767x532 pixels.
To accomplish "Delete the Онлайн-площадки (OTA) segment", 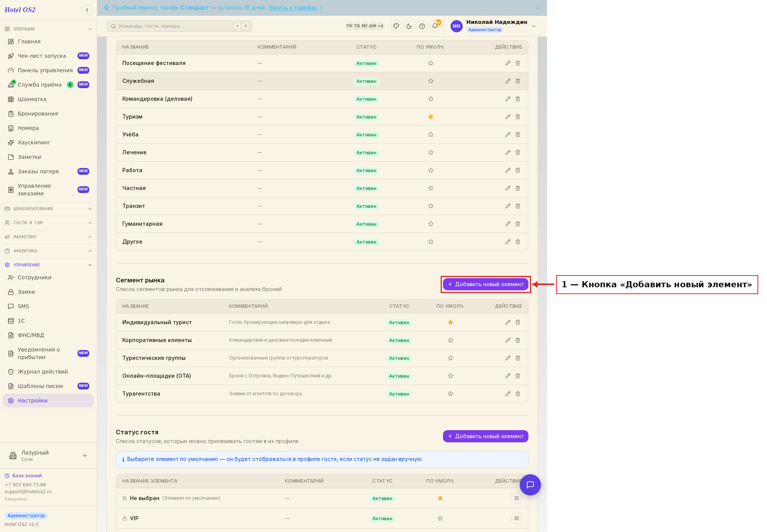I will pyautogui.click(x=518, y=376).
